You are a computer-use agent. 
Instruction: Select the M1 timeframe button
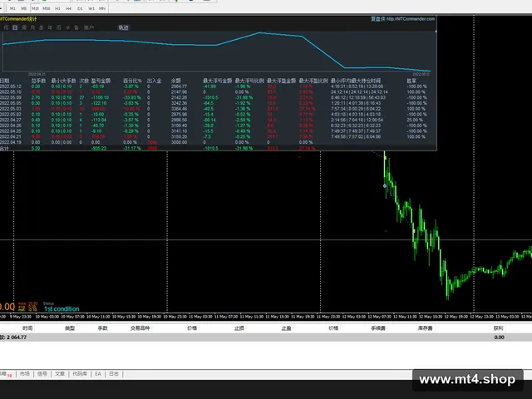tap(12, 8)
